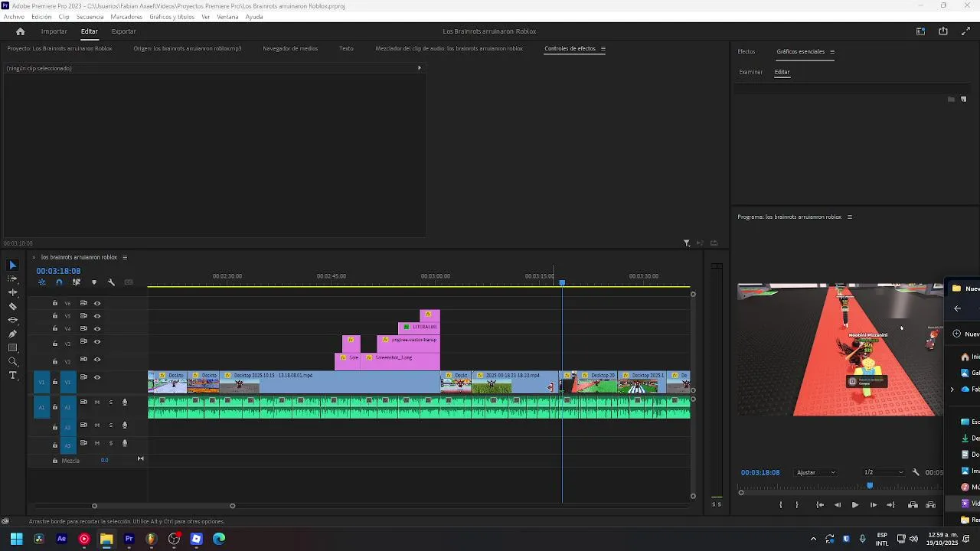Solo audio track A2
The image size is (980, 551).
pos(111,425)
